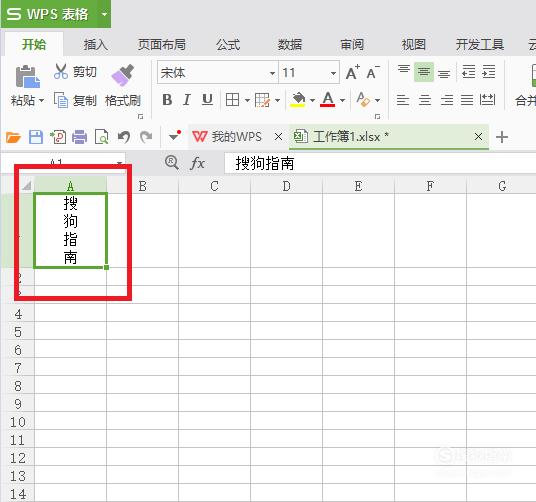Image resolution: width=536 pixels, height=502 pixels.
Task: Click the magnifier icon beside fx
Action: tap(172, 163)
